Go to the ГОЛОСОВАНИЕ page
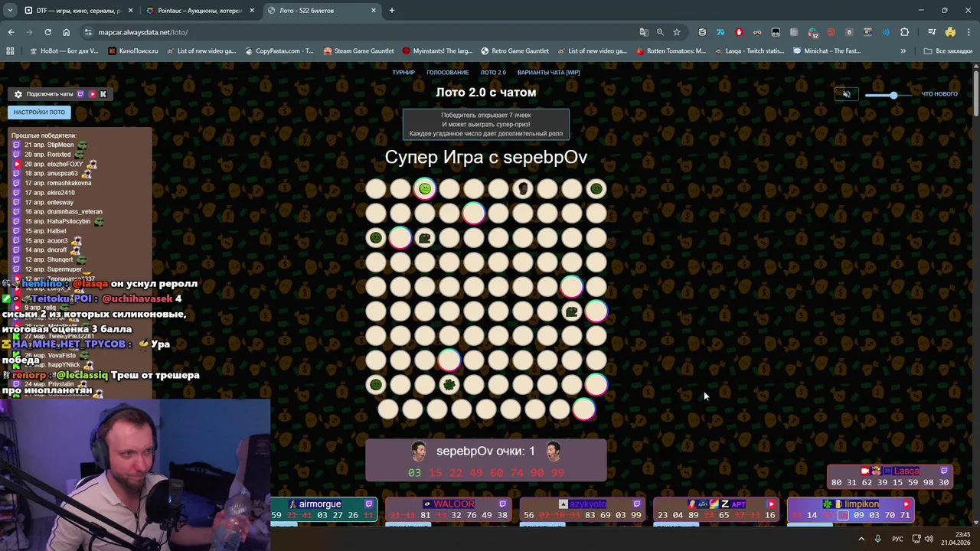 pos(447,73)
